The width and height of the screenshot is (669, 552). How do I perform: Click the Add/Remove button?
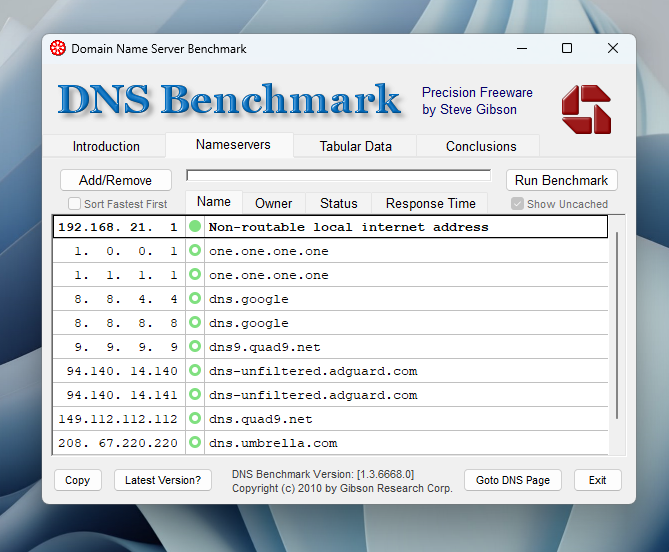tap(116, 180)
